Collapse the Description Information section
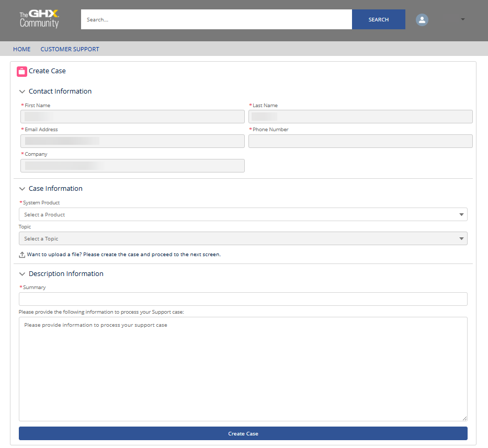This screenshot has height=448, width=488. (22, 274)
